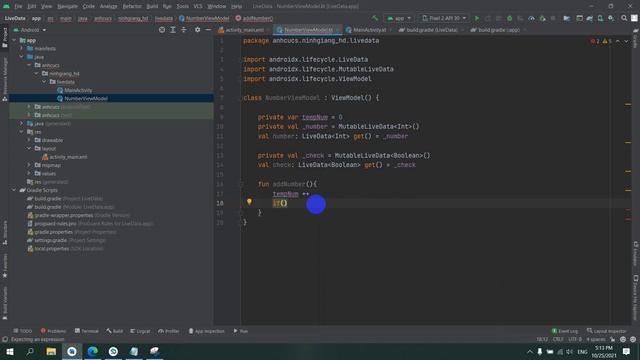Collapse the layout folder
Image resolution: width=640 pixels, height=360 pixels.
(29, 148)
